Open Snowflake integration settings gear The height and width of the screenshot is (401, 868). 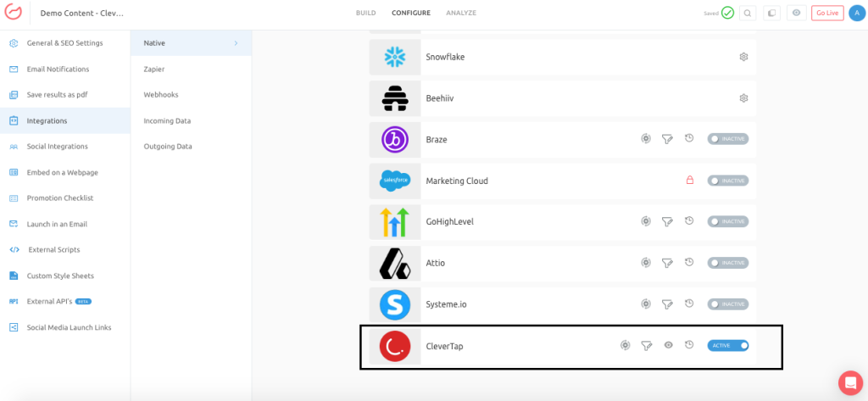743,57
